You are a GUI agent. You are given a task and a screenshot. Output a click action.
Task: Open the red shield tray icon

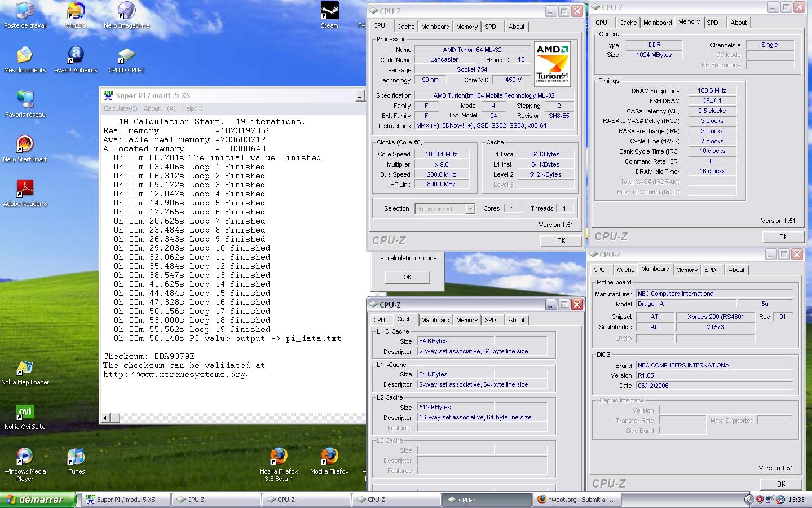[760, 500]
